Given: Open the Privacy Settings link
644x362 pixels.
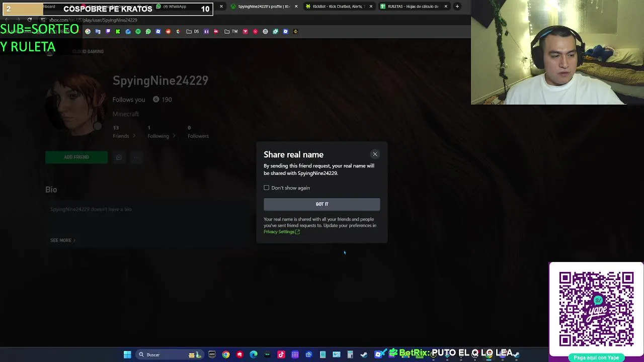Looking at the screenshot, I should 282,232.
